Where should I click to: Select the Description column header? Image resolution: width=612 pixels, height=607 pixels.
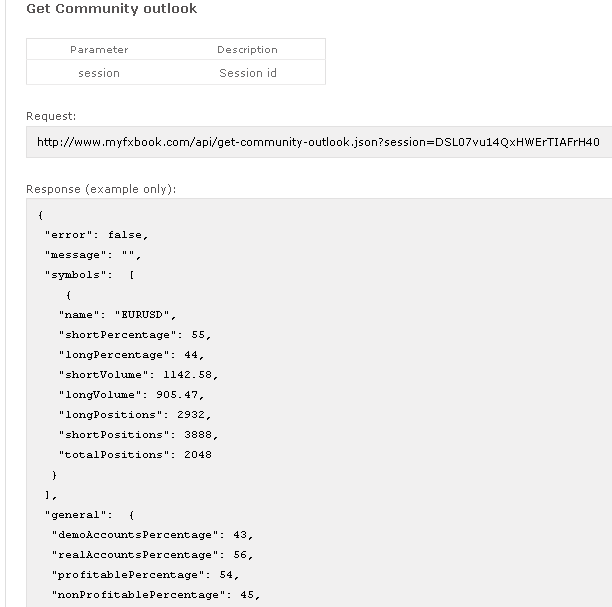click(x=247, y=50)
